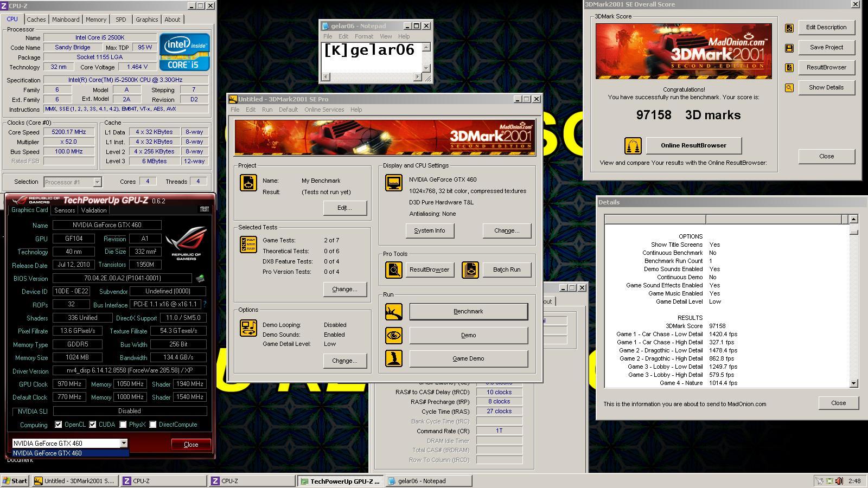Click the Online ResultBrowser button
This screenshot has width=868, height=488.
point(693,145)
